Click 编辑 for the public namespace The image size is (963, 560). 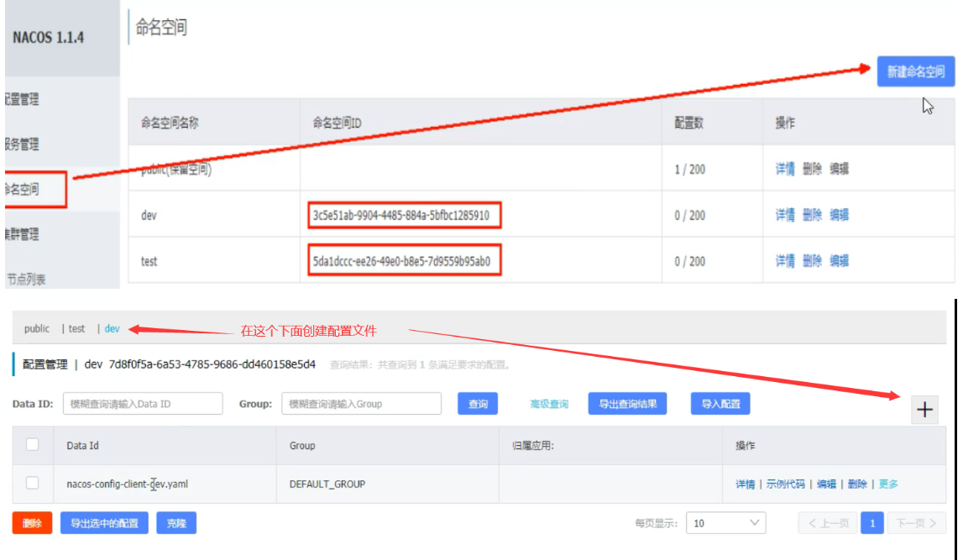(839, 169)
